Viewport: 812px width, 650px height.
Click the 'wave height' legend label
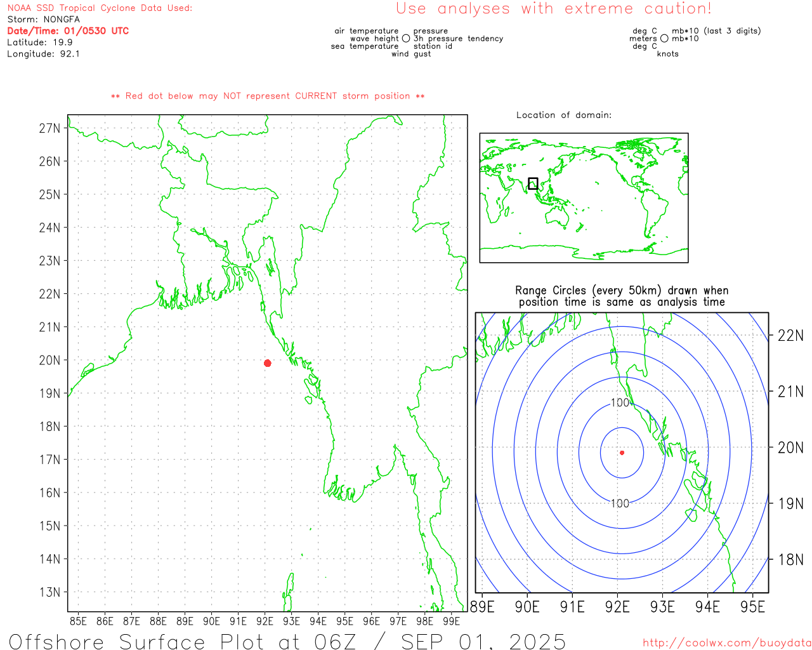point(374,39)
